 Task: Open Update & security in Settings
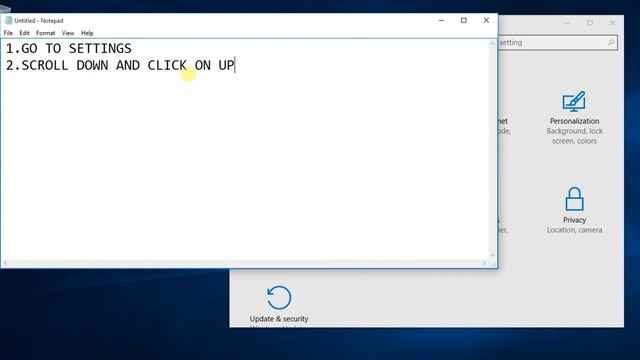279,305
